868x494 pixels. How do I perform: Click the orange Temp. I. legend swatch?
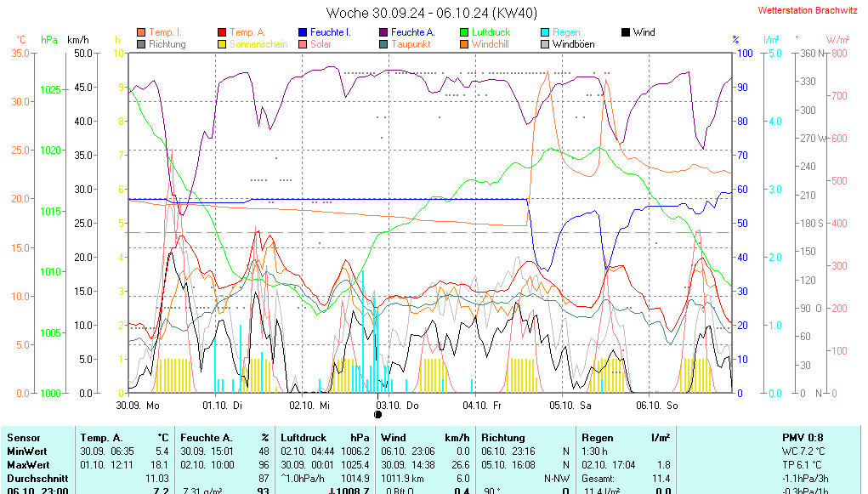141,32
